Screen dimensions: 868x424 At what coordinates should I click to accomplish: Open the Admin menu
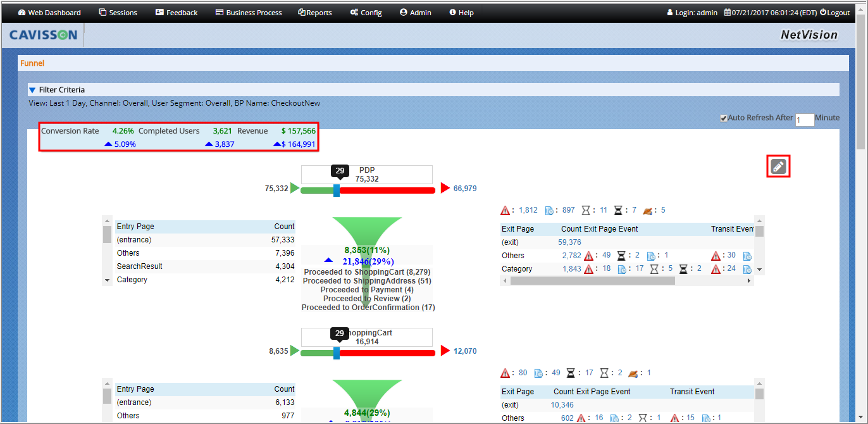tap(415, 13)
